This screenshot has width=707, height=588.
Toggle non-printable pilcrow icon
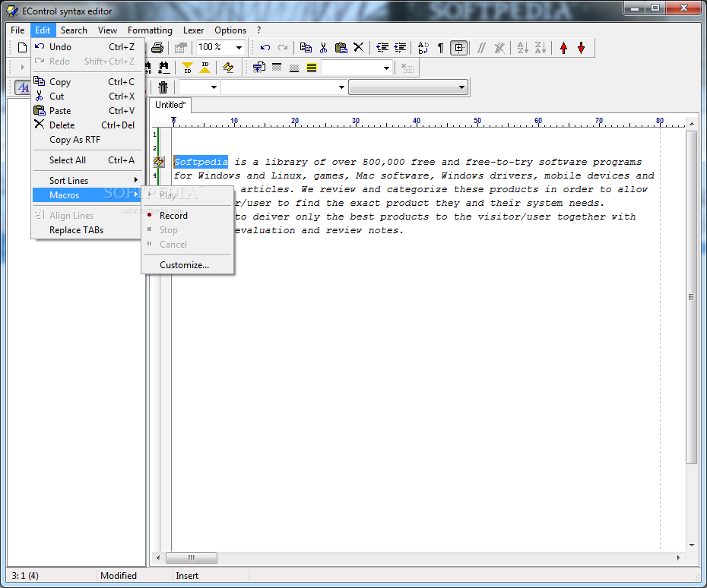coord(440,47)
